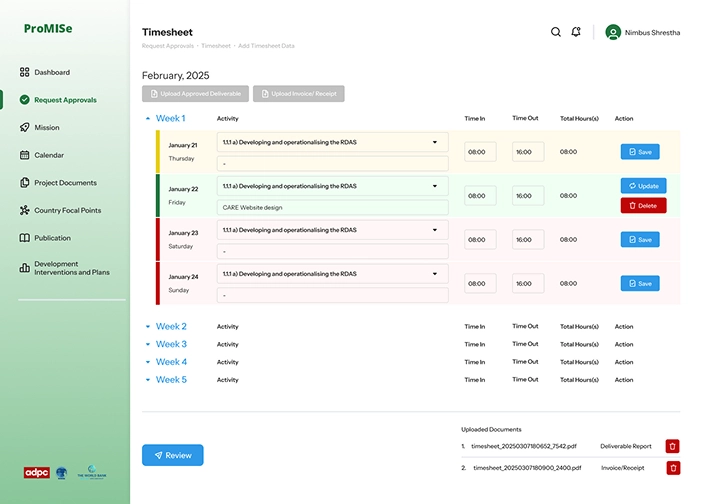Viewport: 710px width, 504px height.
Task: Click Upload Approved Deliverable button
Action: [195, 94]
